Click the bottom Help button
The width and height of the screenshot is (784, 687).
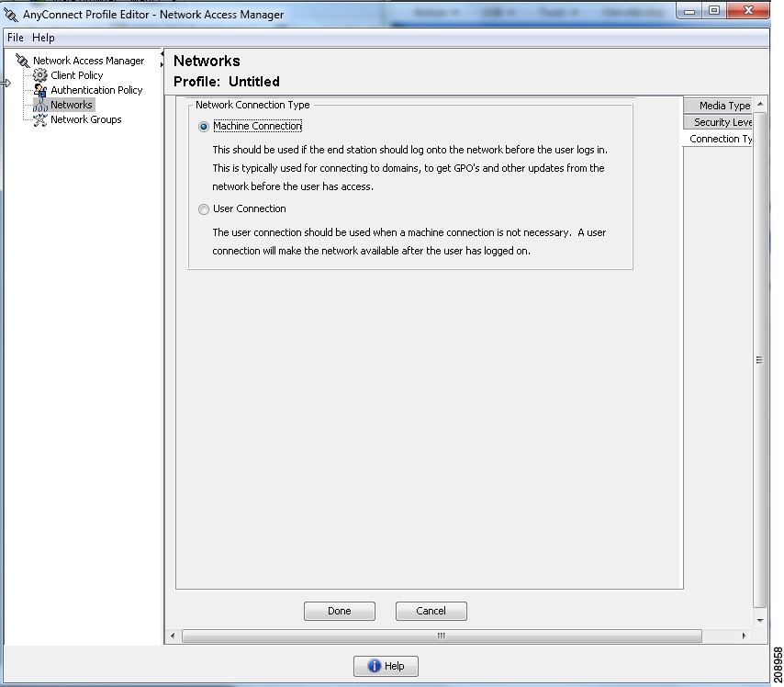tap(386, 666)
